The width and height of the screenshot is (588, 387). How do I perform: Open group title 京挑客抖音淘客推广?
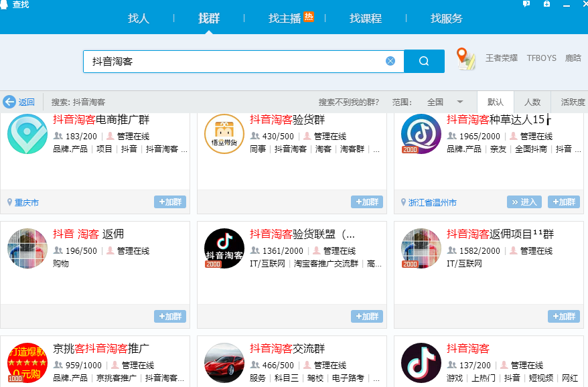click(101, 348)
